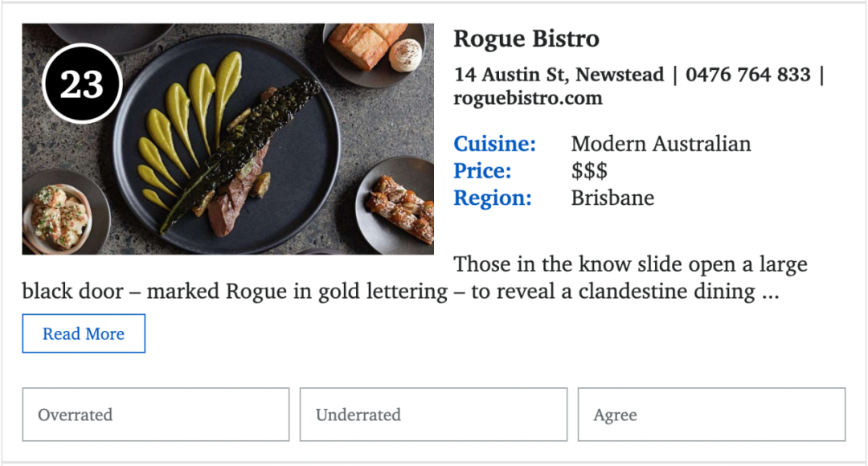
Task: Vote Overrated for Rogue Bistro
Action: click(x=156, y=415)
